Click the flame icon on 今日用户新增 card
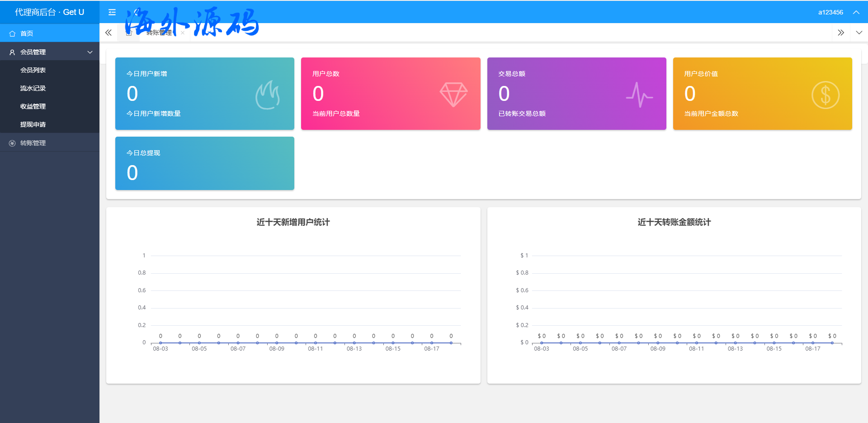868x423 pixels. coord(268,95)
